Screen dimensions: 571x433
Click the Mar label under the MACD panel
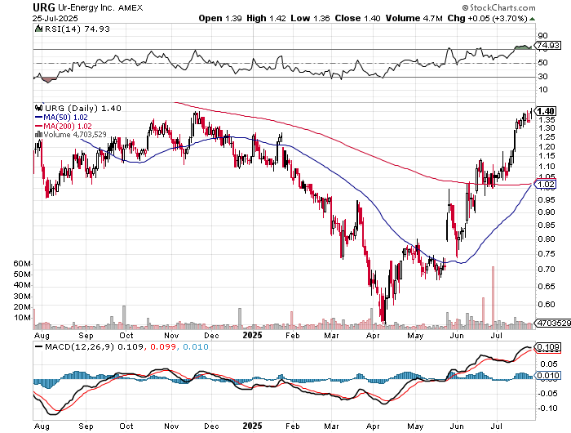point(331,426)
